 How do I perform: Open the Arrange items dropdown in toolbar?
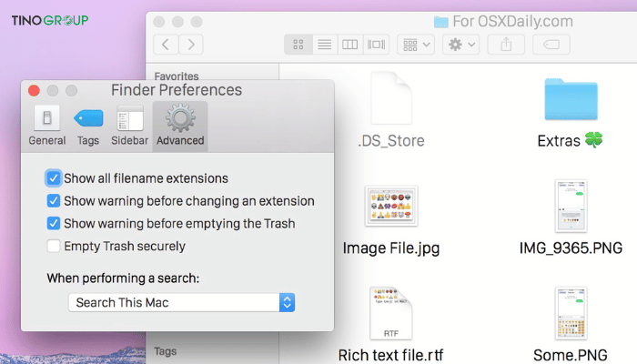415,44
